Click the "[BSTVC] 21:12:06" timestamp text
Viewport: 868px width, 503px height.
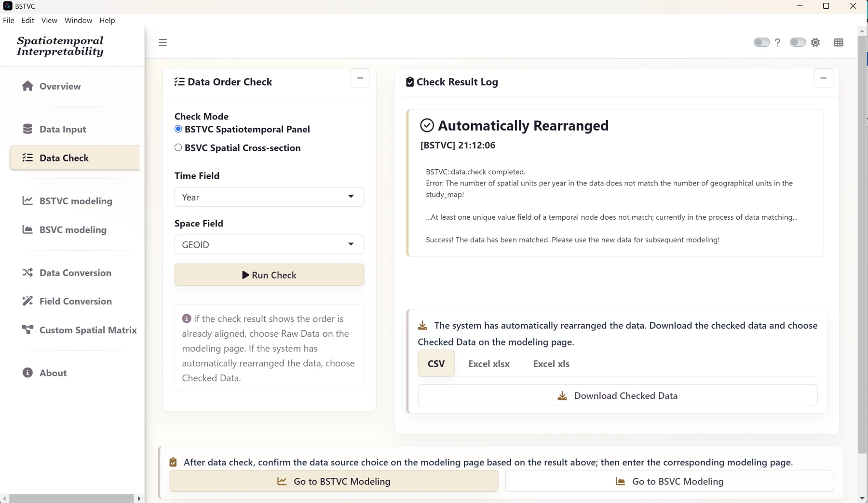click(458, 146)
